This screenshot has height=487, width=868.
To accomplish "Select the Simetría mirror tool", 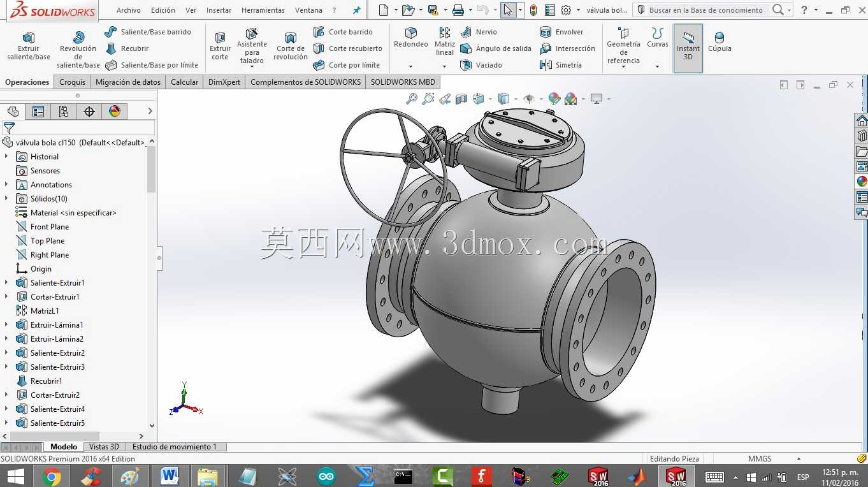I will (x=561, y=65).
